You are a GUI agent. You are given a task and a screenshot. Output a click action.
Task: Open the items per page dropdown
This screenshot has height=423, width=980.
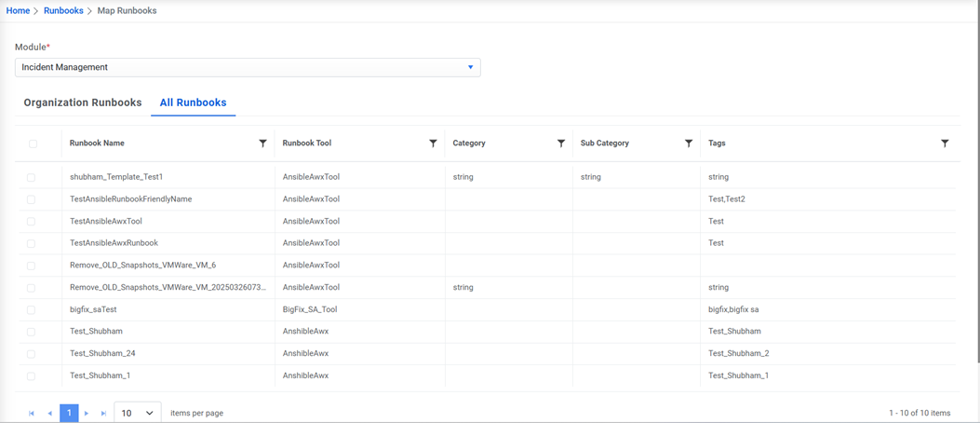(x=138, y=413)
